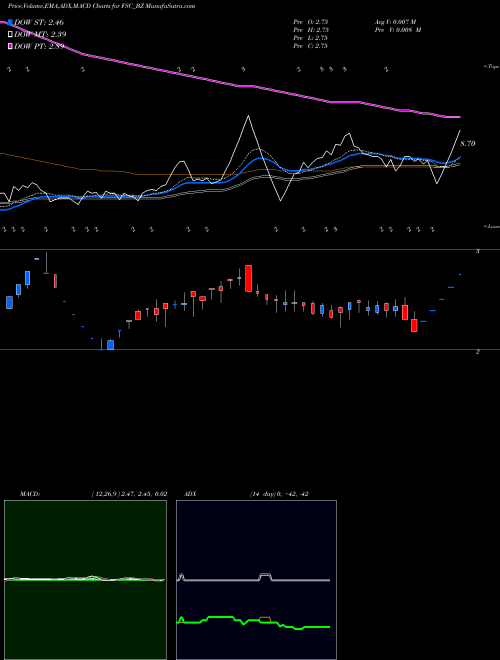Select the 'Pre C: 2.75' value
The image size is (500, 660).
click(x=311, y=46)
